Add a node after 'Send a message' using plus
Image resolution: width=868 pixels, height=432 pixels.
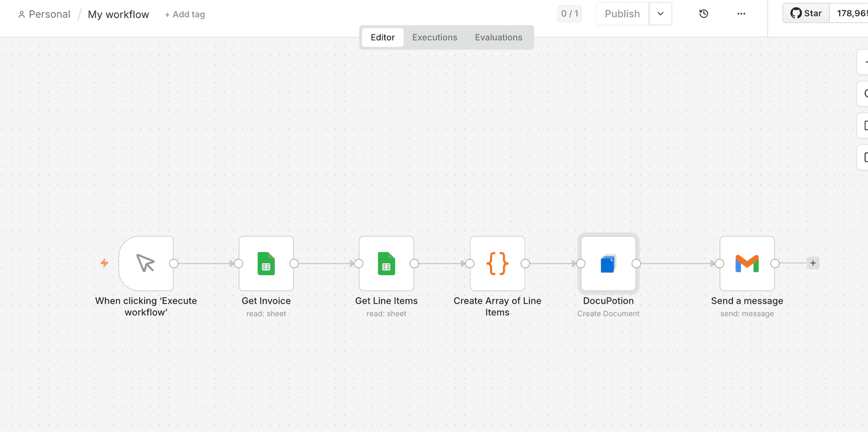813,263
